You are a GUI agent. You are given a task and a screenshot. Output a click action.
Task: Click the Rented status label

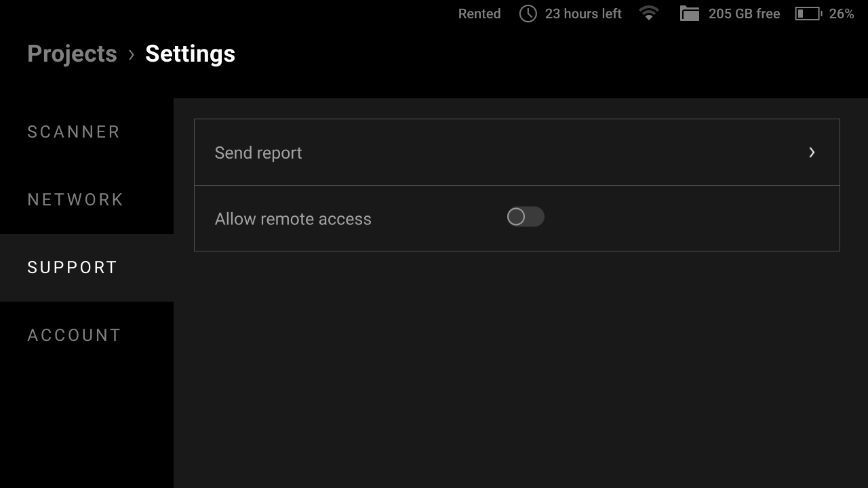point(479,14)
